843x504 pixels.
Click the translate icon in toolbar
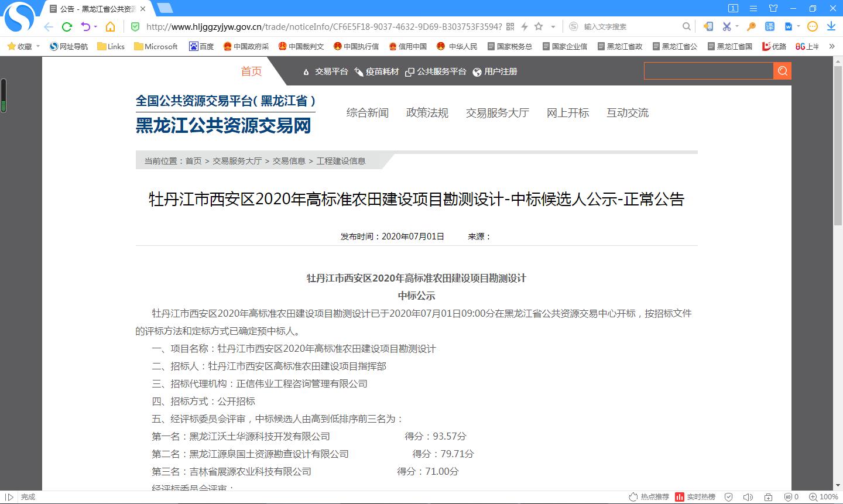pyautogui.click(x=770, y=26)
